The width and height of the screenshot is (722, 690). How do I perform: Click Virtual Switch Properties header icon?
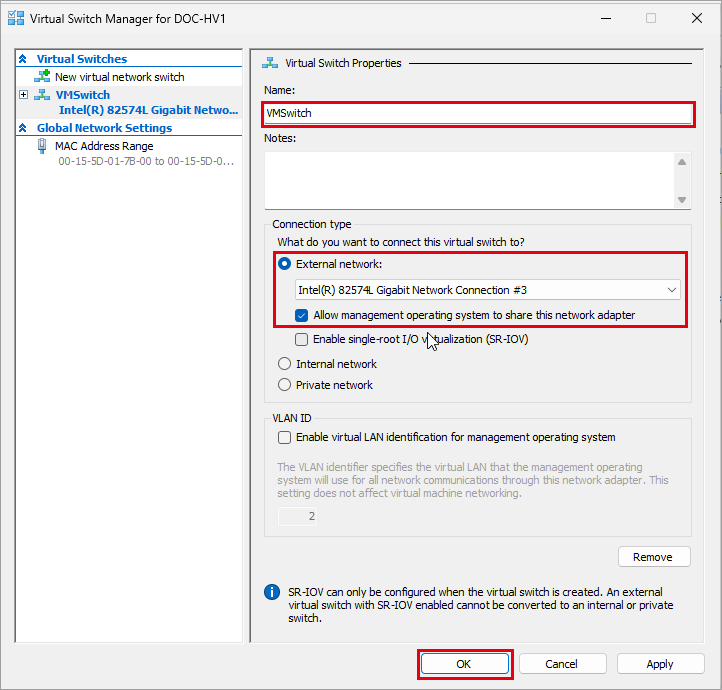[270, 63]
